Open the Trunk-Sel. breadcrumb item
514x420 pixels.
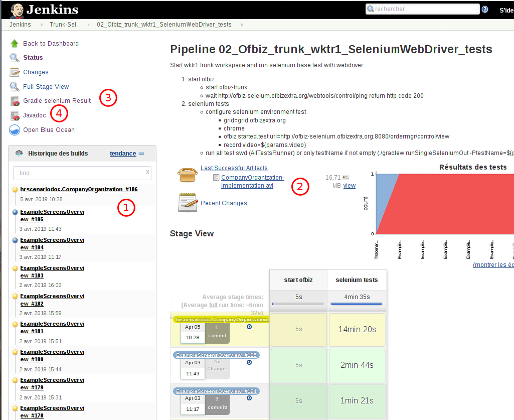coord(64,25)
